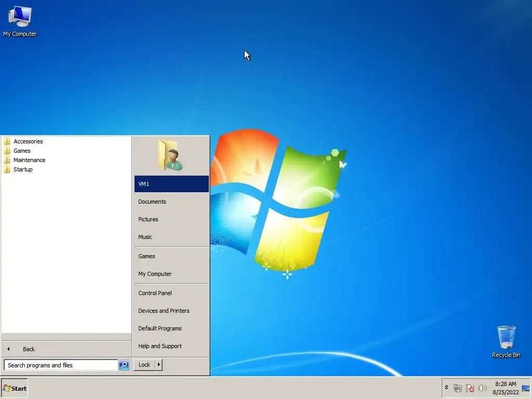
Task: Open Pictures from the Start menu
Action: point(171,219)
